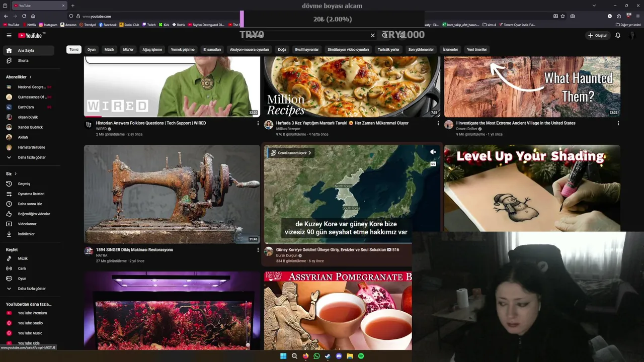Open the Level Up Your Shading thumbnail

(x=532, y=188)
